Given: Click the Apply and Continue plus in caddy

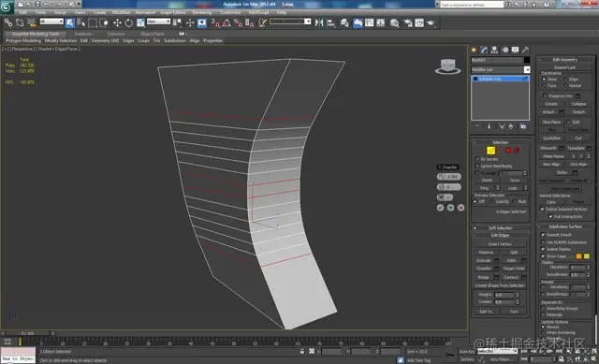Looking at the screenshot, I should coord(451,208).
